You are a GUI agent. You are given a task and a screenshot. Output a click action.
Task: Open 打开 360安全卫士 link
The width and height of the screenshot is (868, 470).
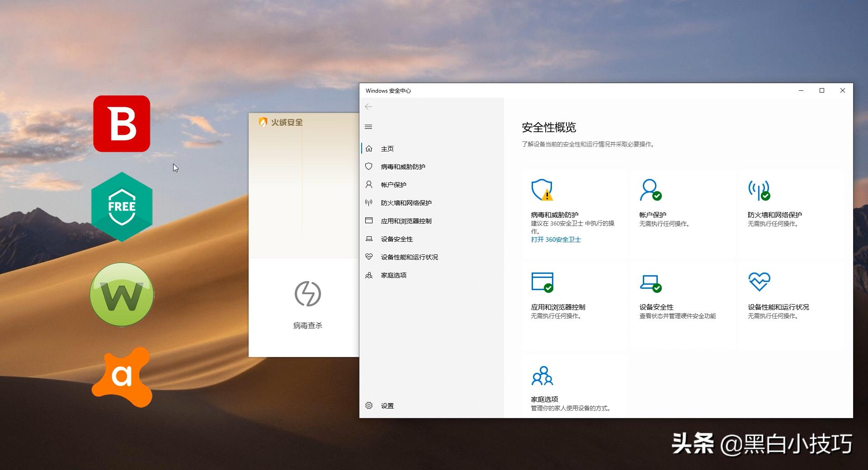pos(556,240)
